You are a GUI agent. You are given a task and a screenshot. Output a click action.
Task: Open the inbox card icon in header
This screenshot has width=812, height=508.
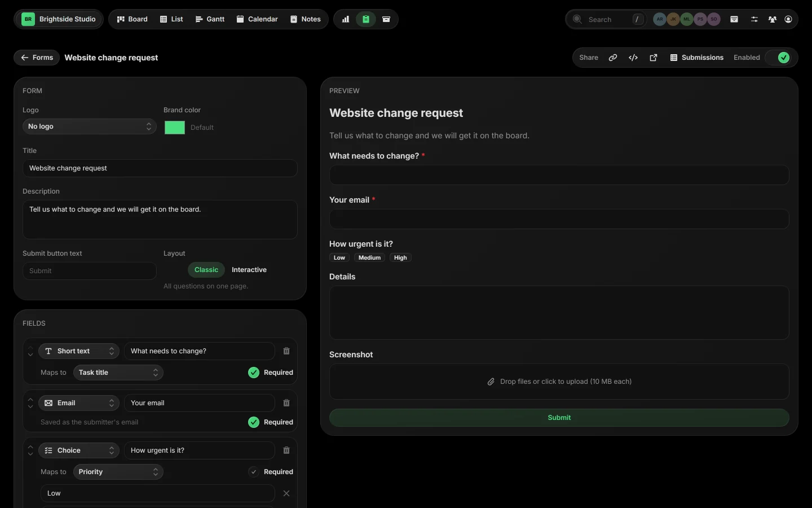tap(734, 19)
